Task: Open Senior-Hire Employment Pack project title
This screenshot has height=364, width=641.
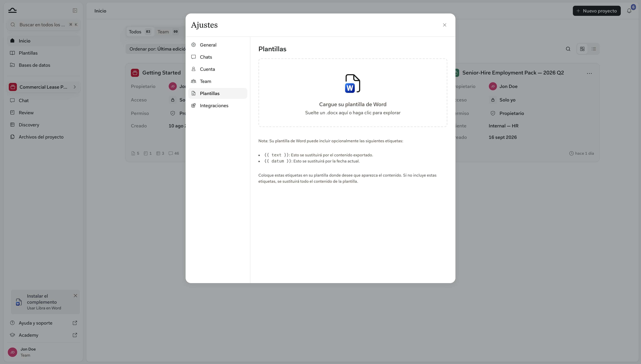Action: click(x=513, y=73)
